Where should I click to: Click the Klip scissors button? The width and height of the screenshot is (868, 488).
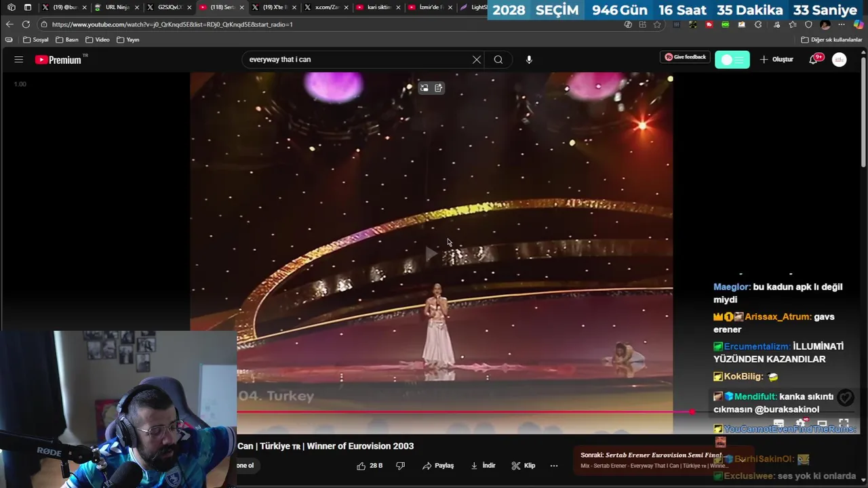tap(524, 466)
